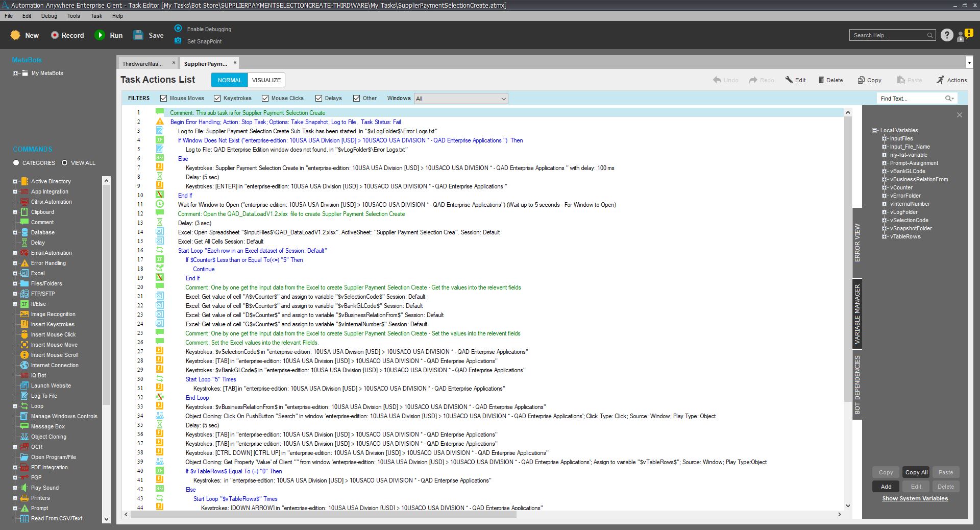The width and height of the screenshot is (980, 530).
Task: Switch to VISUALIZE view
Action: coord(266,80)
